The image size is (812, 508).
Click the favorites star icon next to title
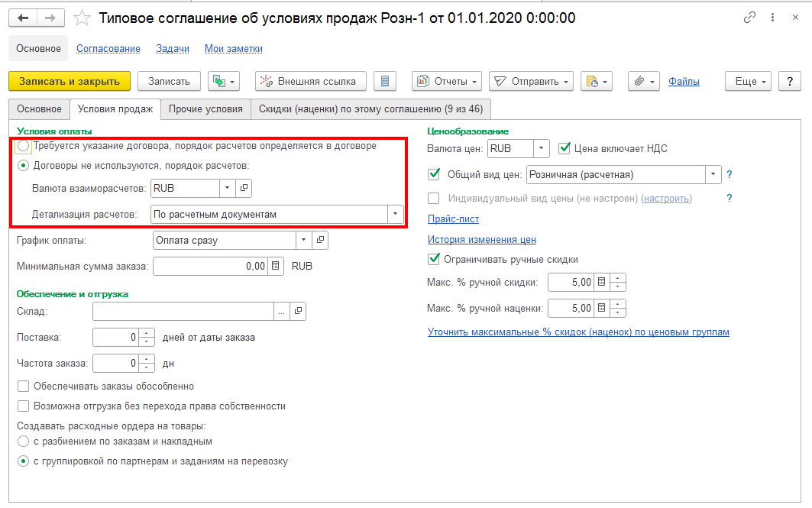tap(82, 18)
